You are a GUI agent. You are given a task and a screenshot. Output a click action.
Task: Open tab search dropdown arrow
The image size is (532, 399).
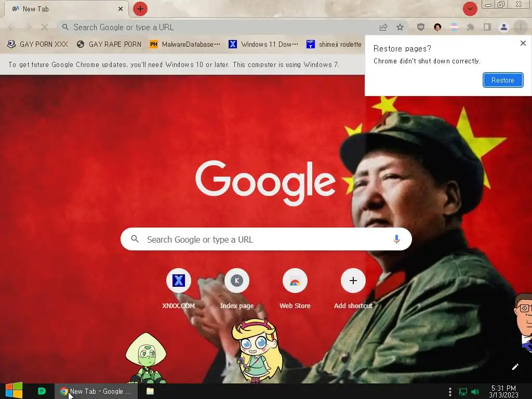coord(470,9)
